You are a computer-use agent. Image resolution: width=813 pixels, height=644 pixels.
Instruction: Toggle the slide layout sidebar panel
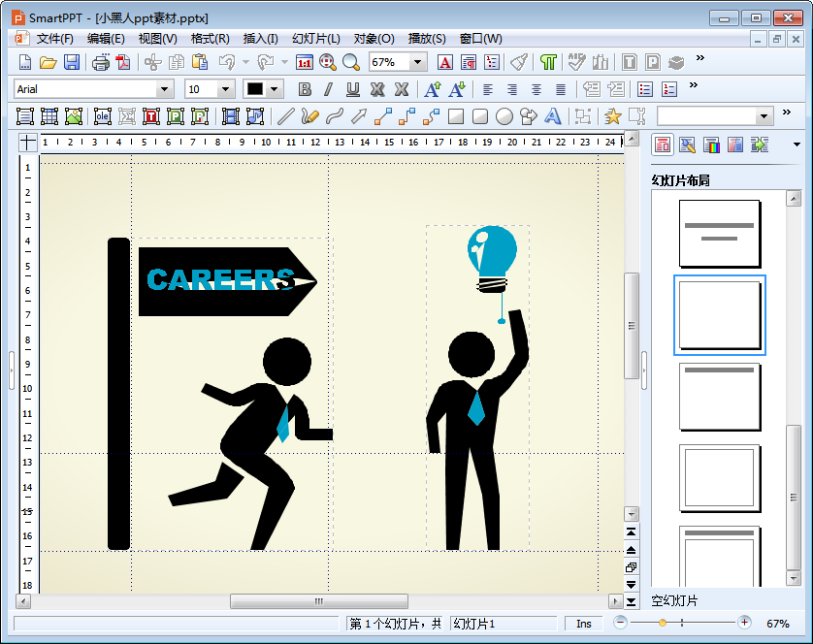tap(663, 145)
